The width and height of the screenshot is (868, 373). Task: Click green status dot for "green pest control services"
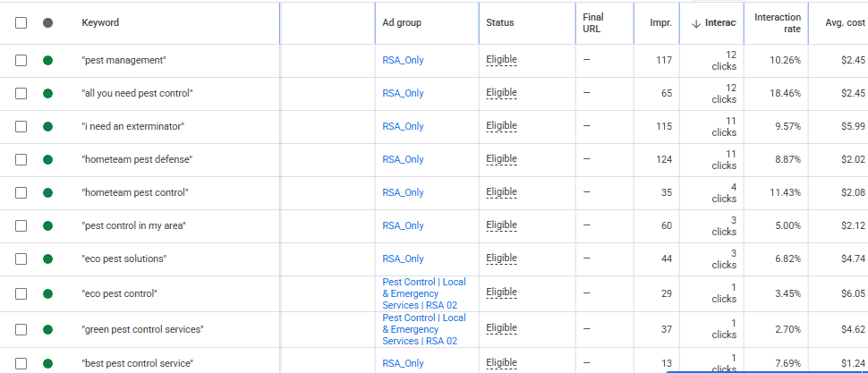pos(47,330)
